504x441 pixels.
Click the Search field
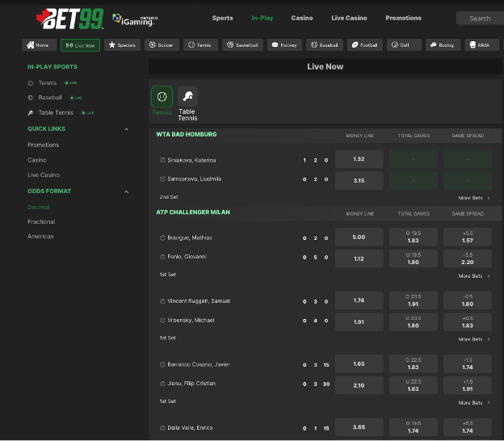480,19
